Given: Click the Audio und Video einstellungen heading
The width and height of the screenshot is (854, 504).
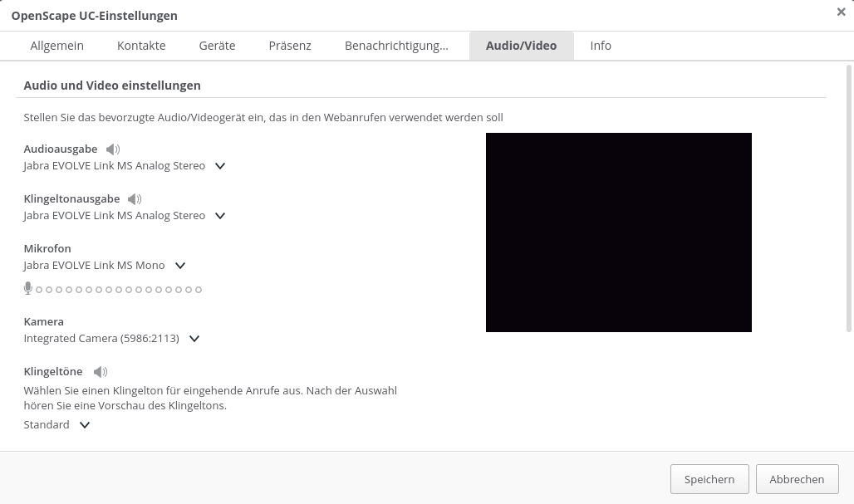Looking at the screenshot, I should [x=112, y=86].
